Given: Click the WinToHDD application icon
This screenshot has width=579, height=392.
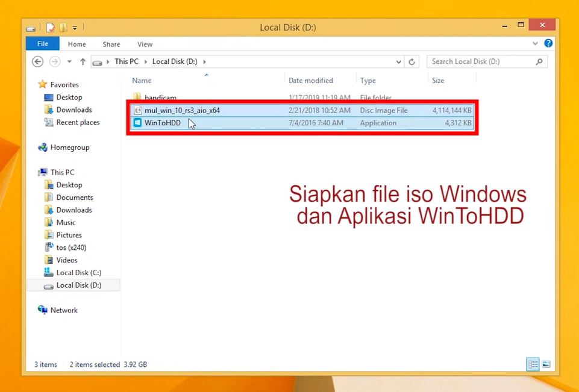Looking at the screenshot, I should coord(137,123).
